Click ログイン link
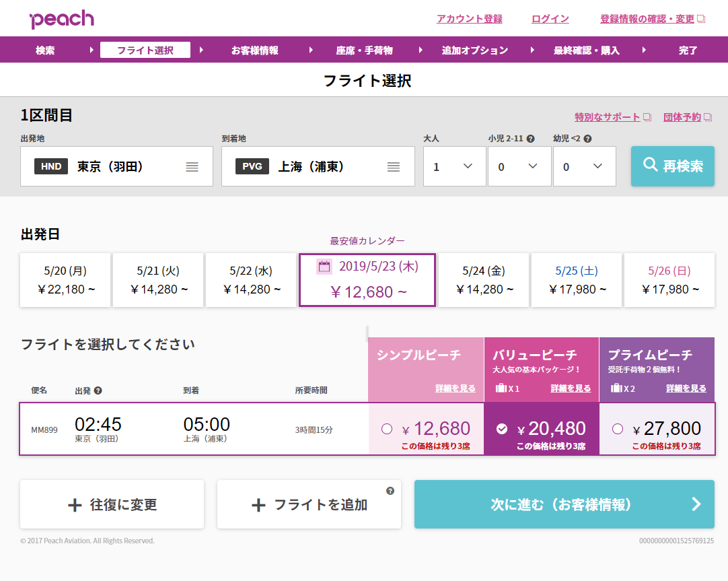This screenshot has width=728, height=581. pyautogui.click(x=550, y=19)
